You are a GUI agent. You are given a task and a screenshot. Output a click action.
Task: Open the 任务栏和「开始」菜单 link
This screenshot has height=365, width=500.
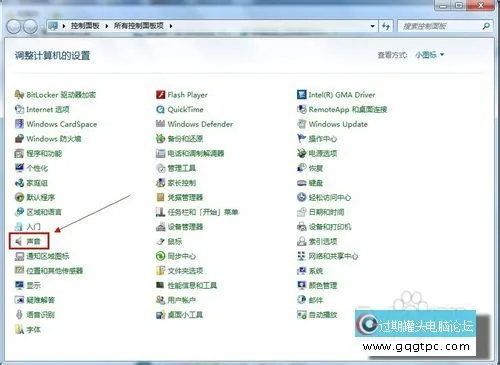coord(203,212)
